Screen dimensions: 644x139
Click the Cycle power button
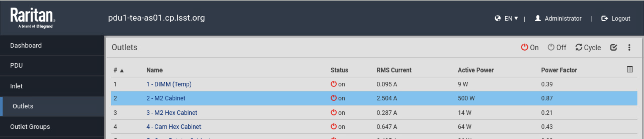[588, 47]
